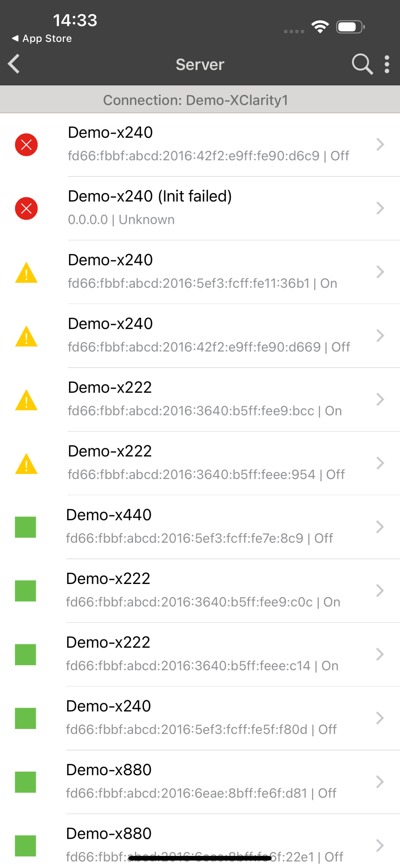Tap yellow warning icon for server ending bcc
Image resolution: width=400 pixels, height=868 pixels.
pyautogui.click(x=26, y=400)
